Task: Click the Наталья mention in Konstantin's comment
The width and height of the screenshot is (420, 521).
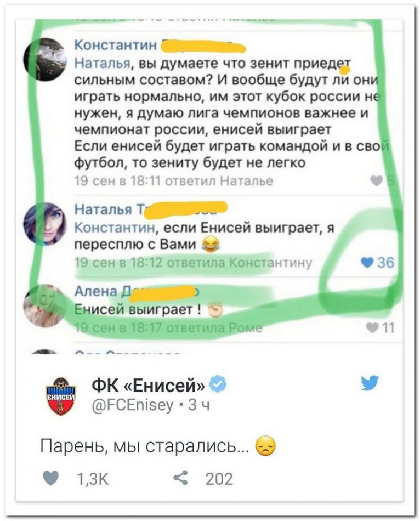Action: point(101,63)
